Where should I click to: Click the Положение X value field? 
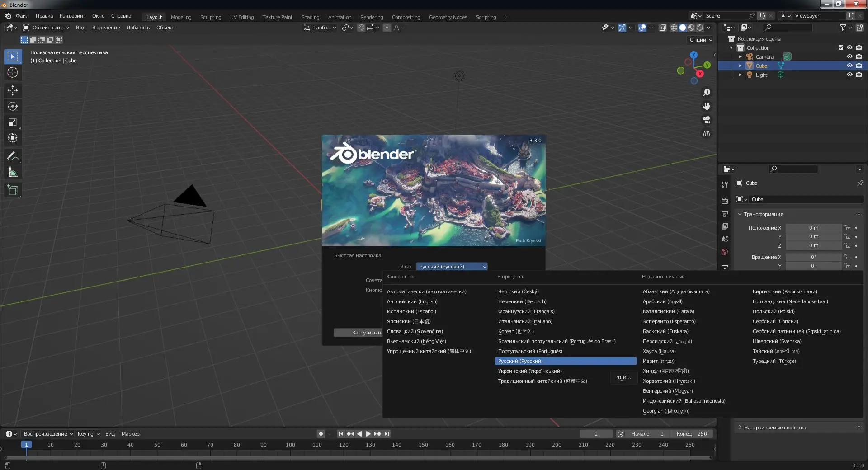click(x=813, y=228)
